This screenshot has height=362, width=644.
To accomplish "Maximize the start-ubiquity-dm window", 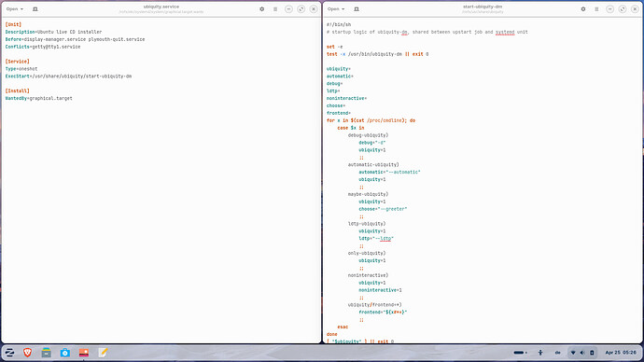I will coord(623,9).
